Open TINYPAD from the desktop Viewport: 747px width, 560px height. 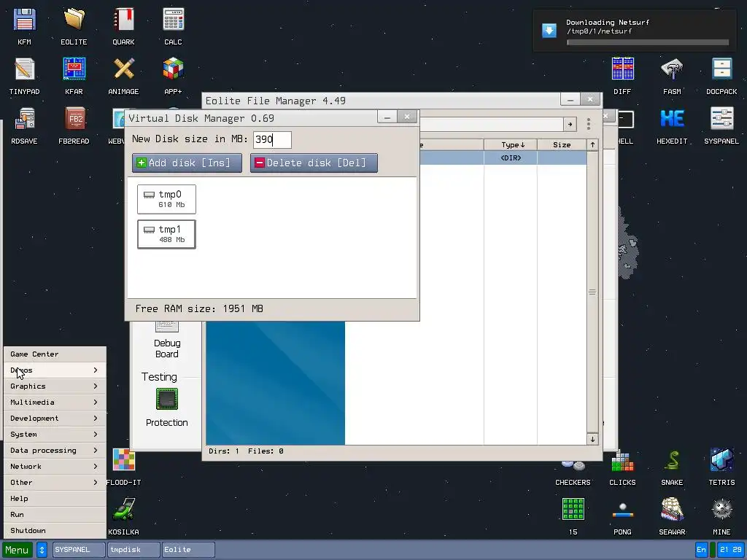(x=24, y=69)
